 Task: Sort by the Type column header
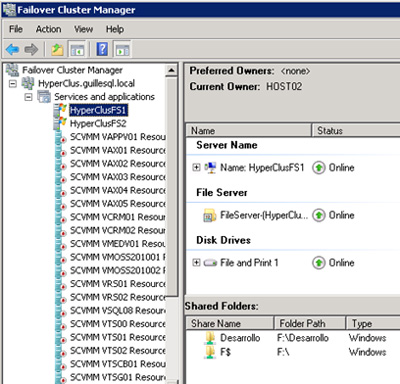click(x=373, y=323)
